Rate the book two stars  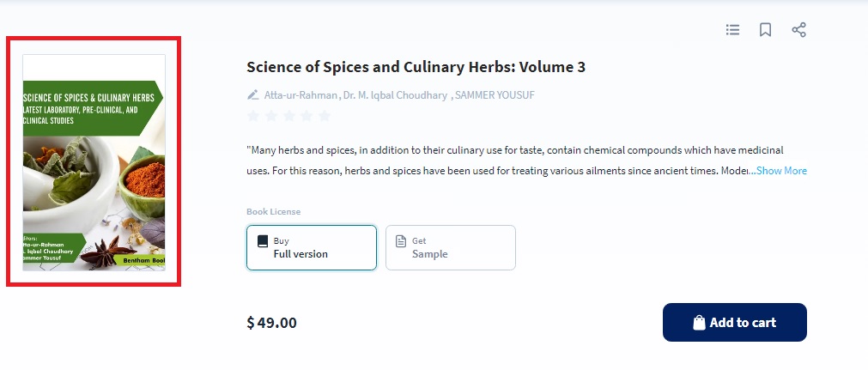pyautogui.click(x=271, y=116)
